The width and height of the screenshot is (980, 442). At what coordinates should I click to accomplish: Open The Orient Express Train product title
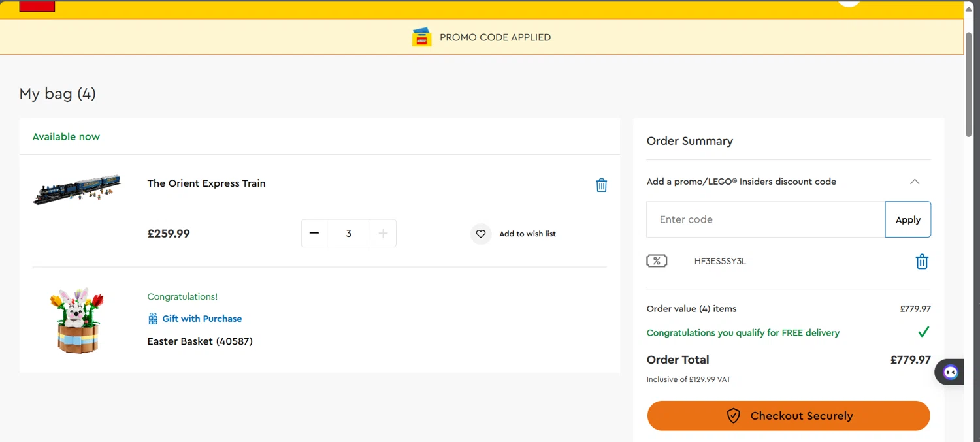point(206,183)
